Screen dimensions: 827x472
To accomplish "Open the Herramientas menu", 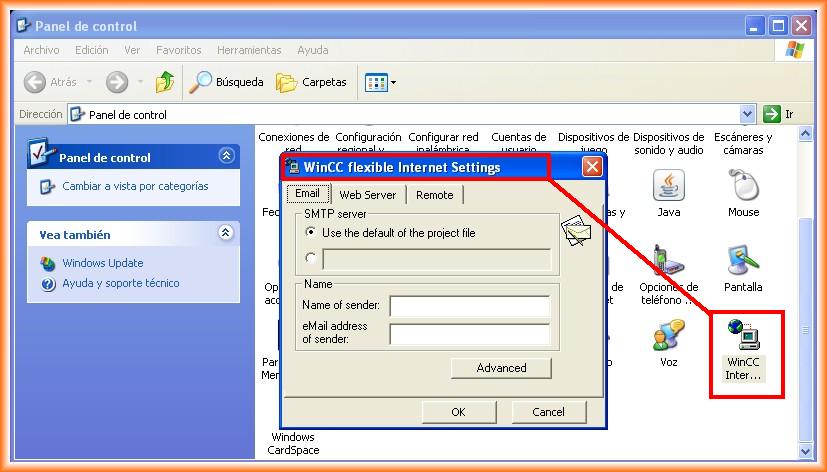I will [248, 50].
